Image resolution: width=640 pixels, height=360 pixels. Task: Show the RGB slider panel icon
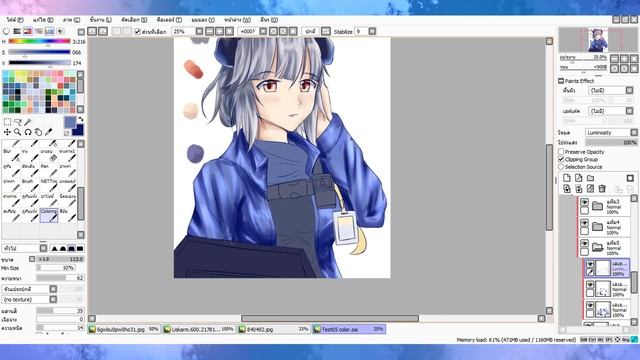tap(17, 31)
